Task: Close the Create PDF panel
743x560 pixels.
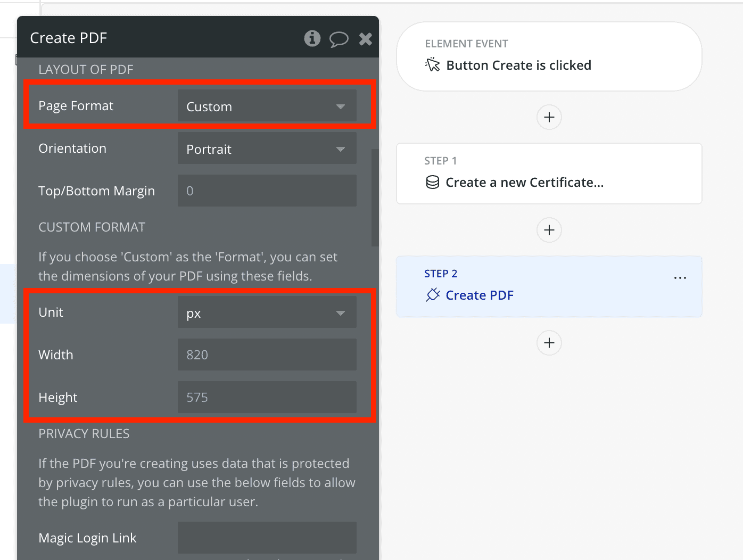Action: [366, 39]
